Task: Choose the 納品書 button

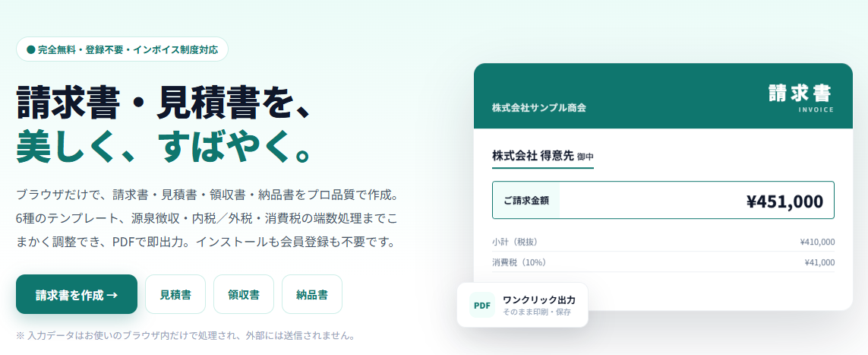Action: pos(311,294)
